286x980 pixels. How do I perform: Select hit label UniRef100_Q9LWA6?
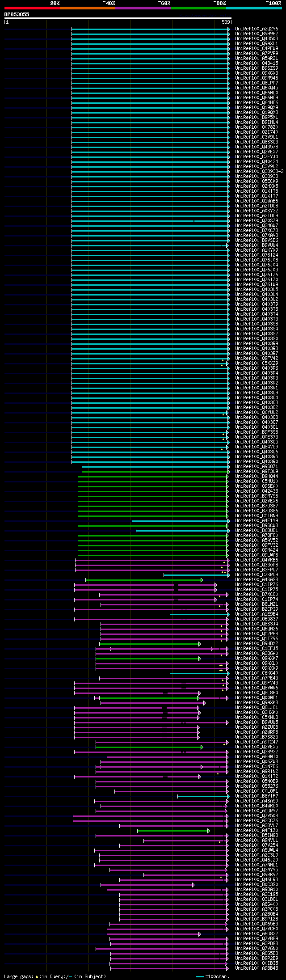(257, 555)
